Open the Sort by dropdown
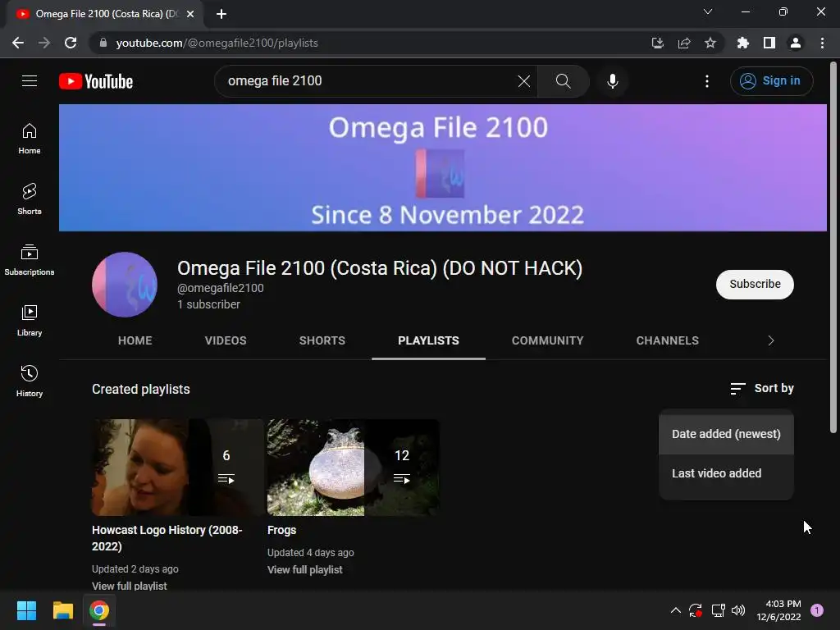The image size is (840, 630). pos(762,388)
